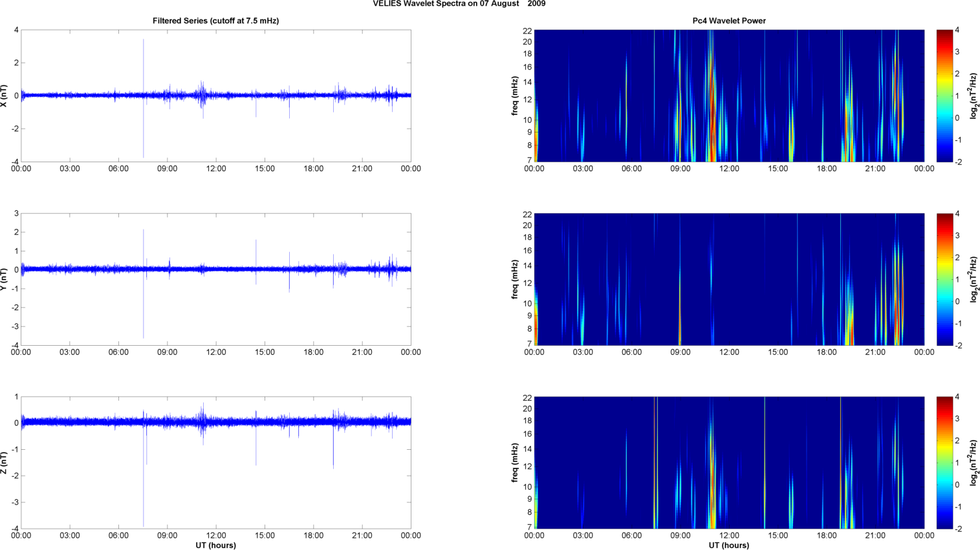Click the VELIES Wavelet Spectra figure title
Image resolution: width=980 pixels, height=550 pixels.
pos(459,4)
